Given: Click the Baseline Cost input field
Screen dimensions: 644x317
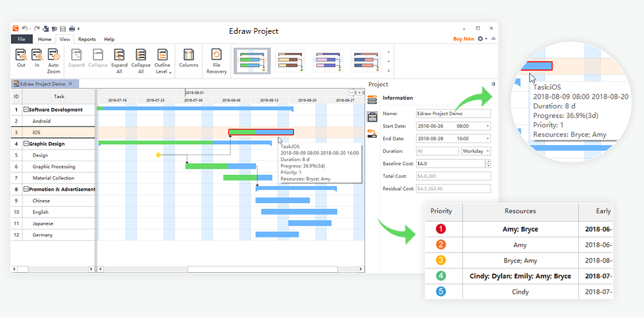Looking at the screenshot, I should pyautogui.click(x=451, y=164).
